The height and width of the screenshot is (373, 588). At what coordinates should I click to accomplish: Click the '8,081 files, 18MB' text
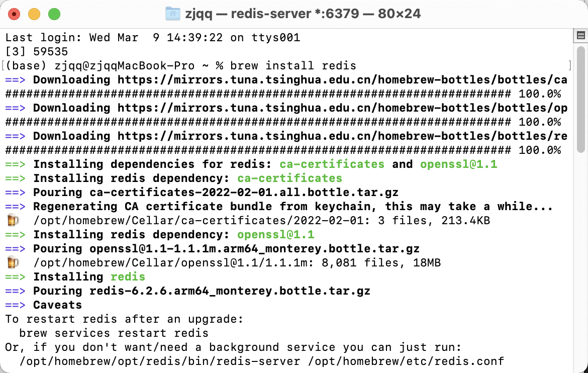pos(381,263)
